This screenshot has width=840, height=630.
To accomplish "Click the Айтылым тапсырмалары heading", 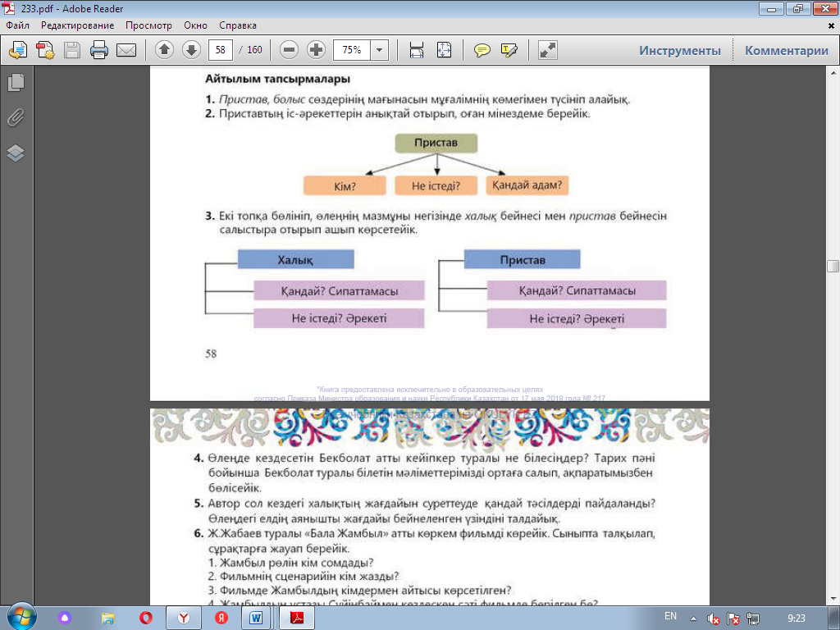I will pos(277,79).
